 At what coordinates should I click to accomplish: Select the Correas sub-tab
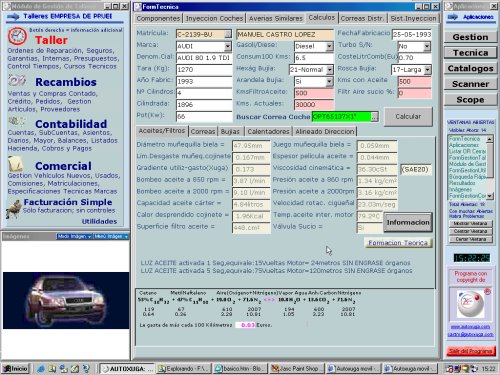[203, 131]
